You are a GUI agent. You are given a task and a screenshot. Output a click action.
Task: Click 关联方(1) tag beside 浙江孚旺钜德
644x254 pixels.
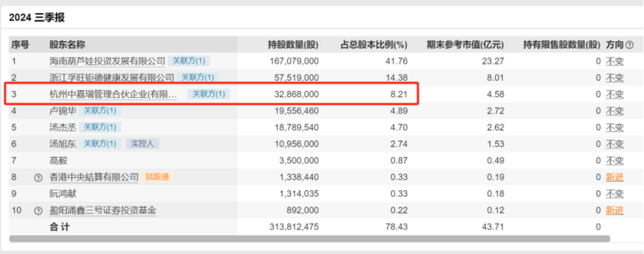[x=197, y=77]
